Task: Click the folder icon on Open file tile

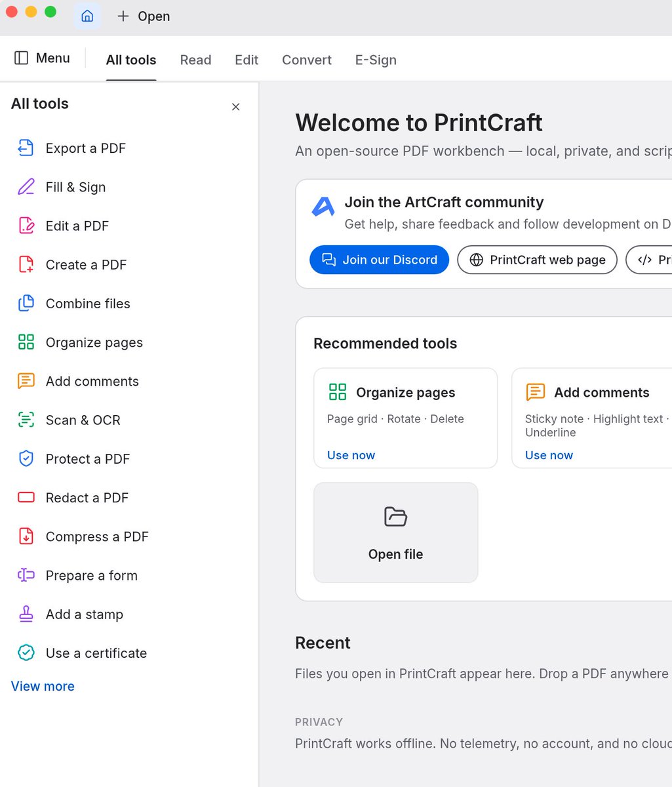Action: point(395,517)
